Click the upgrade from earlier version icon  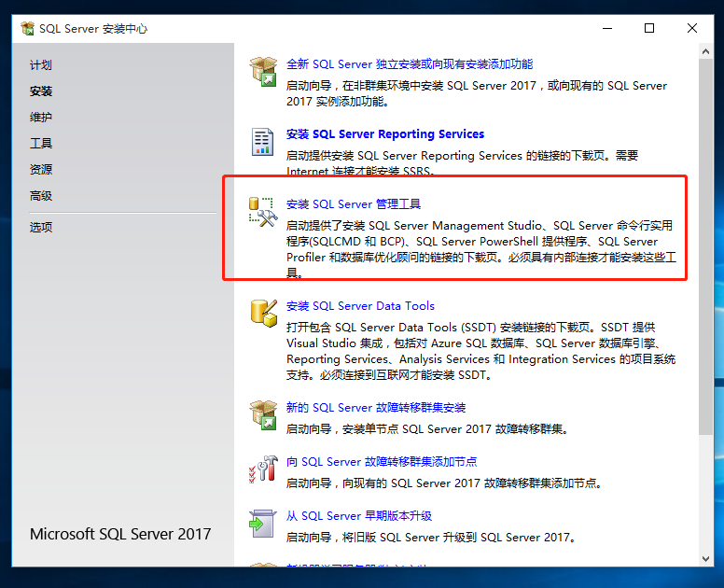(x=263, y=524)
